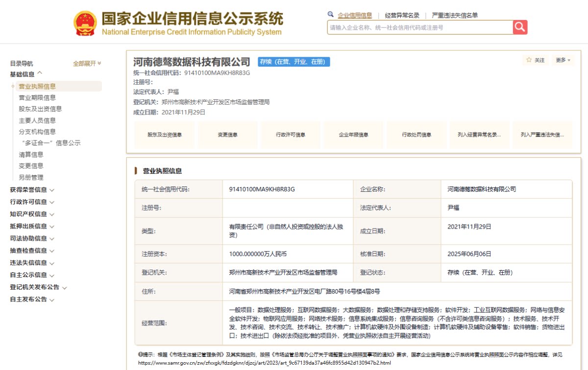Click the 股东及出资信息 card button

[165, 135]
